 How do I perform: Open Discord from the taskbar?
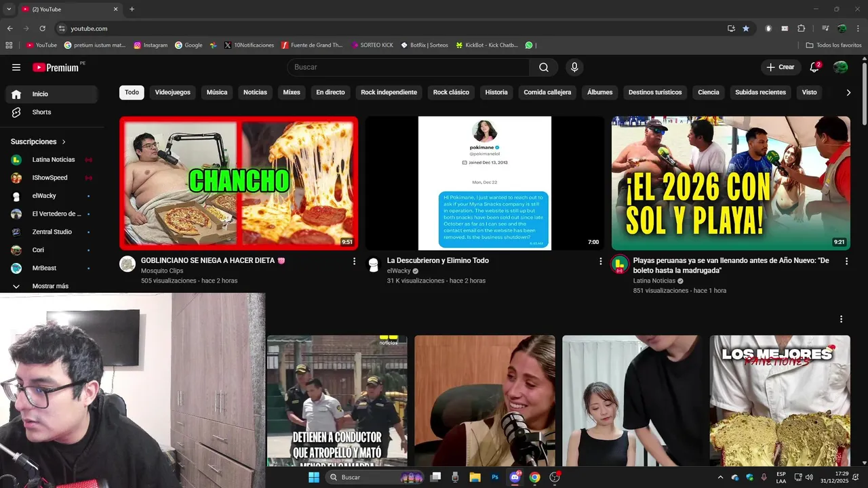pos(515,477)
